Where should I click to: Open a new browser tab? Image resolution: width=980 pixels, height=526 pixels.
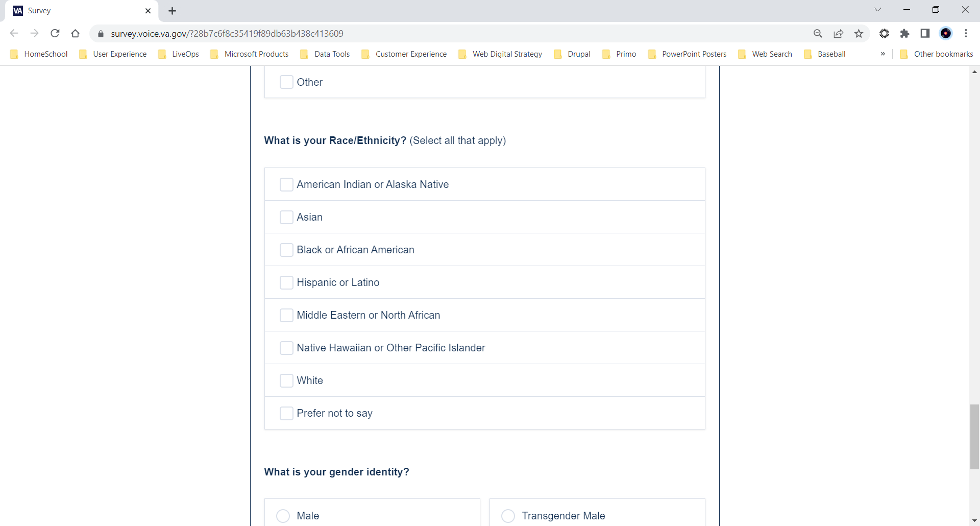(173, 11)
